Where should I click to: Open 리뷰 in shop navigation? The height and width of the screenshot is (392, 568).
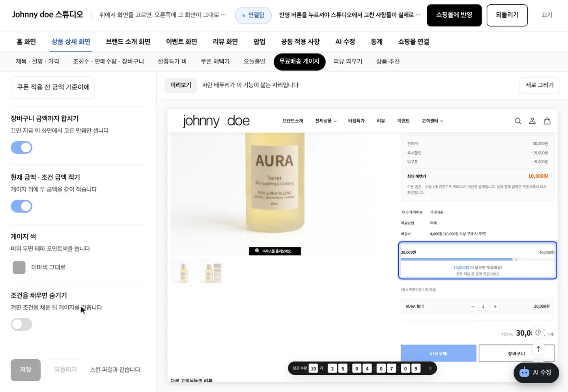coord(381,121)
